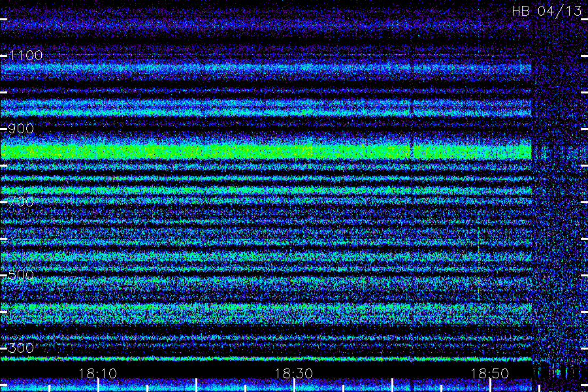Image resolution: width=588 pixels, height=392 pixels.
Task: Click the 500 frequency axis label
Action: (21, 275)
